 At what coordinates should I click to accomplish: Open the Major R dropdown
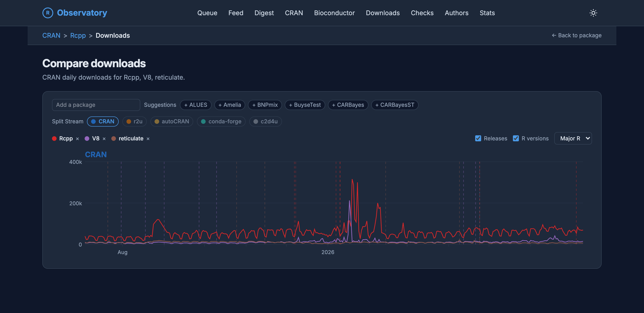tap(573, 138)
